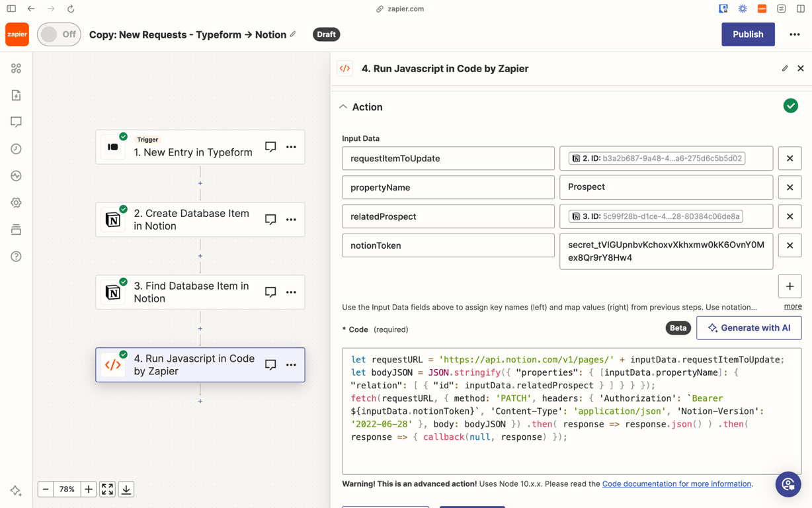
Task: Click the Publish button
Action: (x=748, y=34)
